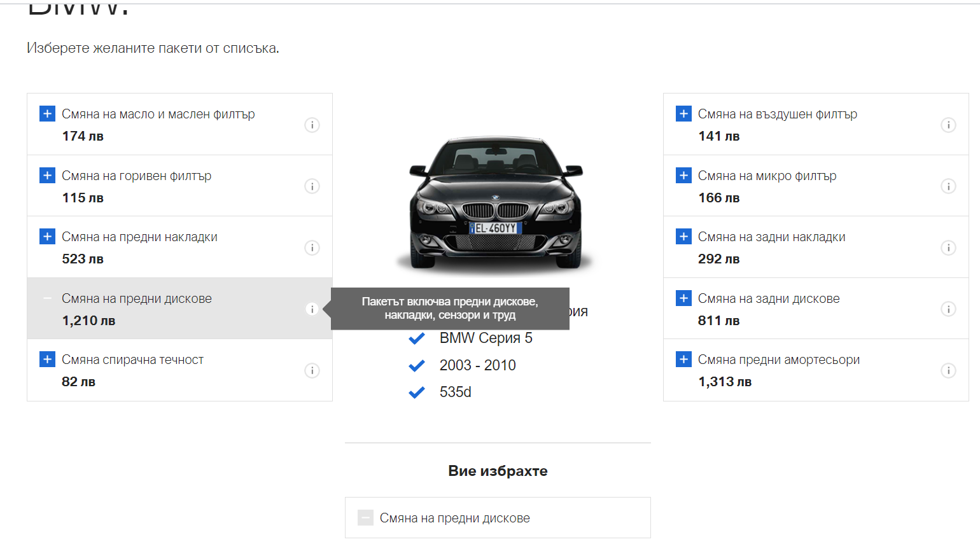Click the 115 лв price
The image size is (980, 551).
[x=83, y=198]
